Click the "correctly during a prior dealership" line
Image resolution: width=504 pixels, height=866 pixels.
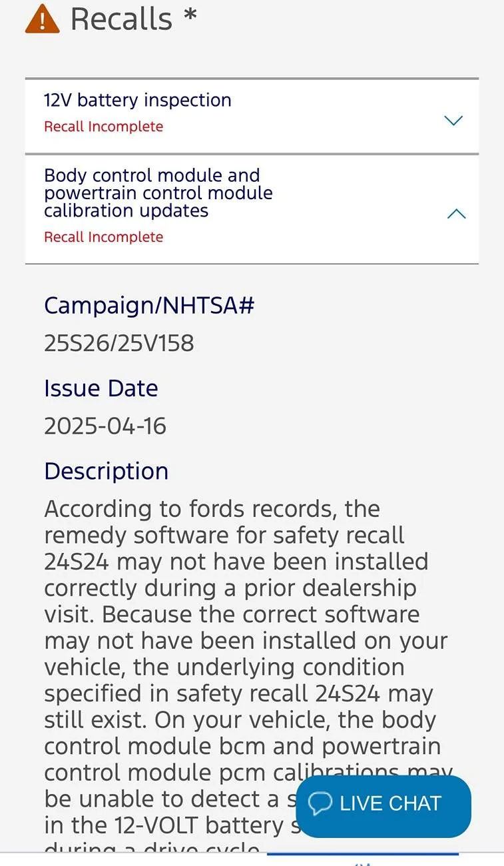[x=230, y=588]
